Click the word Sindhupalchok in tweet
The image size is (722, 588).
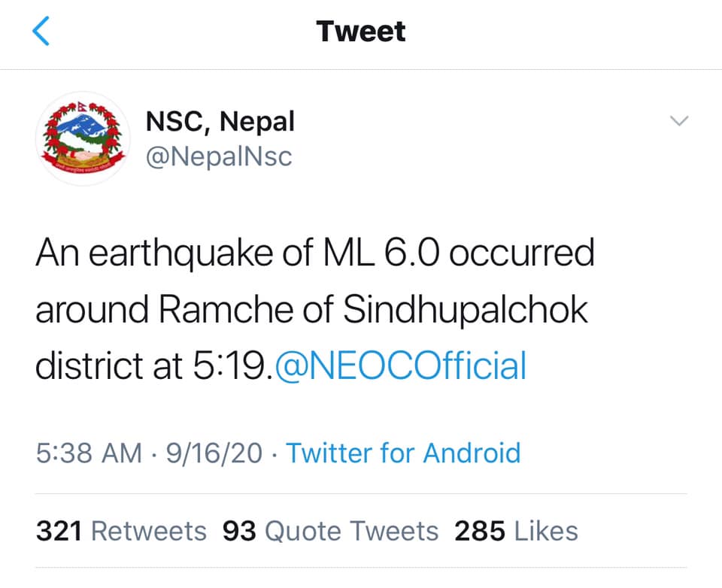(x=466, y=310)
